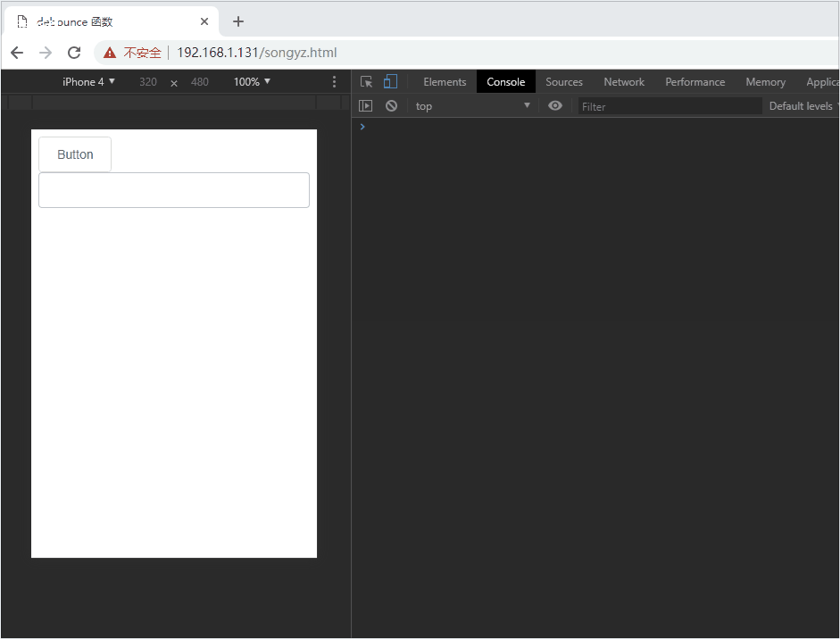This screenshot has width=840, height=639.
Task: Click the console prompt chevron
Action: 362,127
